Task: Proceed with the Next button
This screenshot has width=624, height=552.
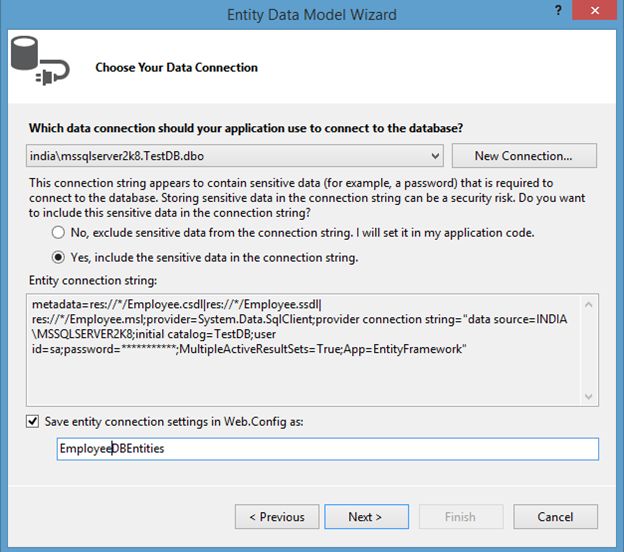Action: coord(365,517)
